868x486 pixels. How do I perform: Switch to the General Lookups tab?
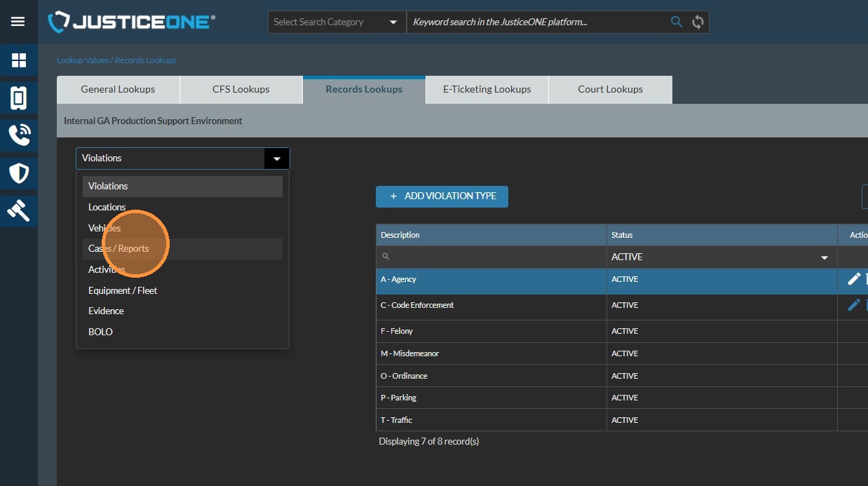(x=118, y=90)
